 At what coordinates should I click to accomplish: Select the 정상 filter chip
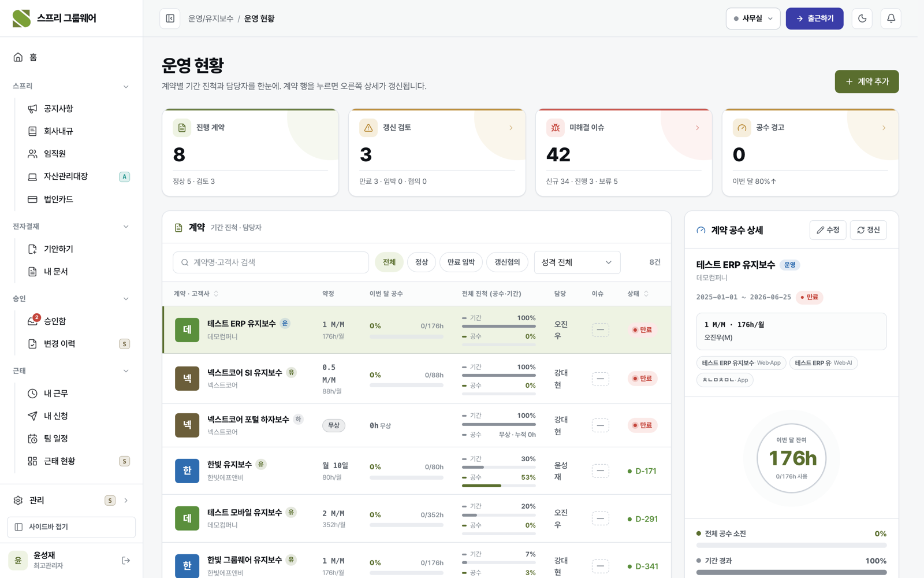click(422, 262)
